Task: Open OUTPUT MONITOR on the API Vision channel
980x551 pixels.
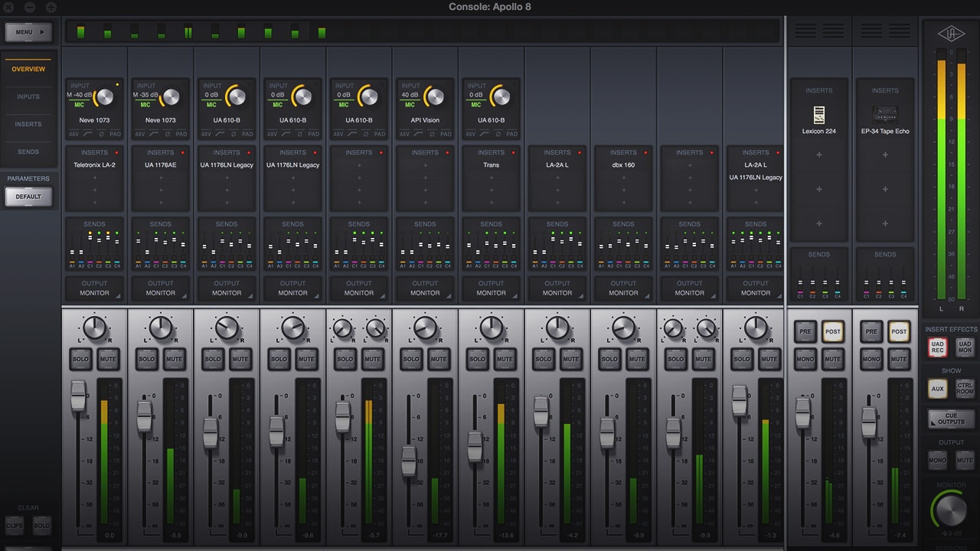Action: point(425,288)
